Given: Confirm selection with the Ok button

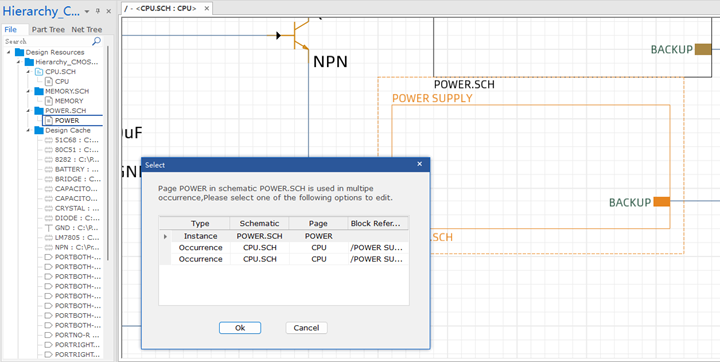Looking at the screenshot, I should 240,328.
